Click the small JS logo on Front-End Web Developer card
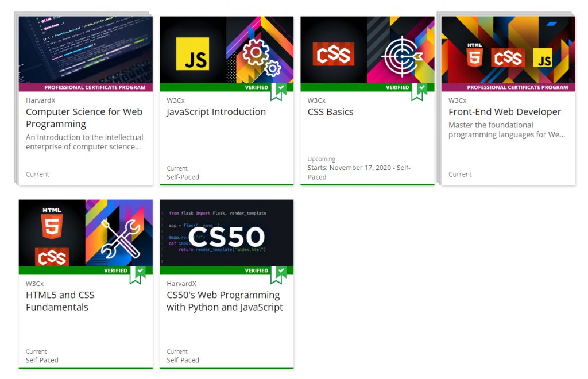 [543, 58]
